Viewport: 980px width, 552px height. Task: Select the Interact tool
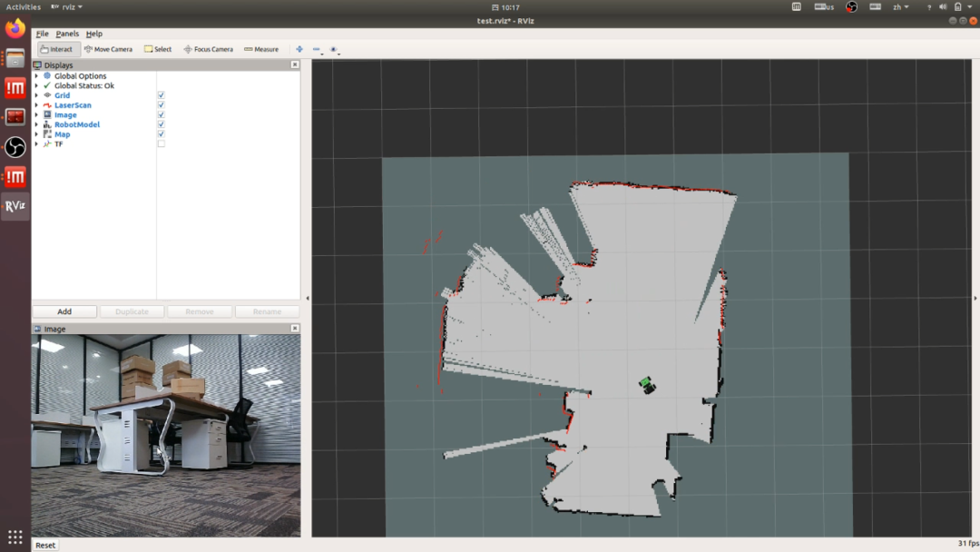click(57, 49)
